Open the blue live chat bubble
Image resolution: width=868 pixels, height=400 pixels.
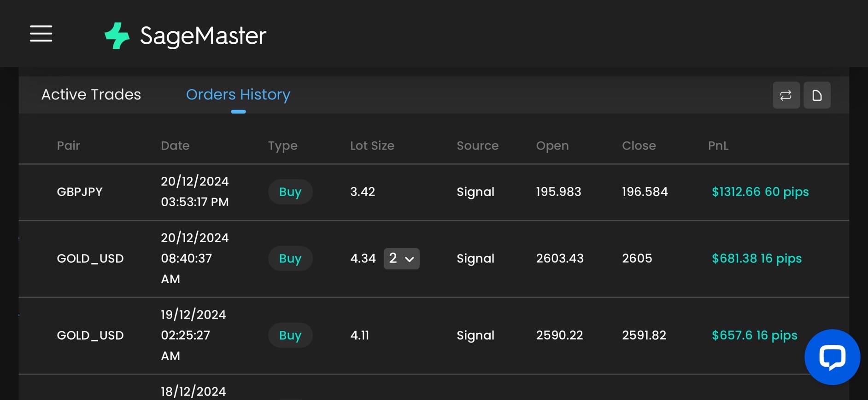(832, 357)
